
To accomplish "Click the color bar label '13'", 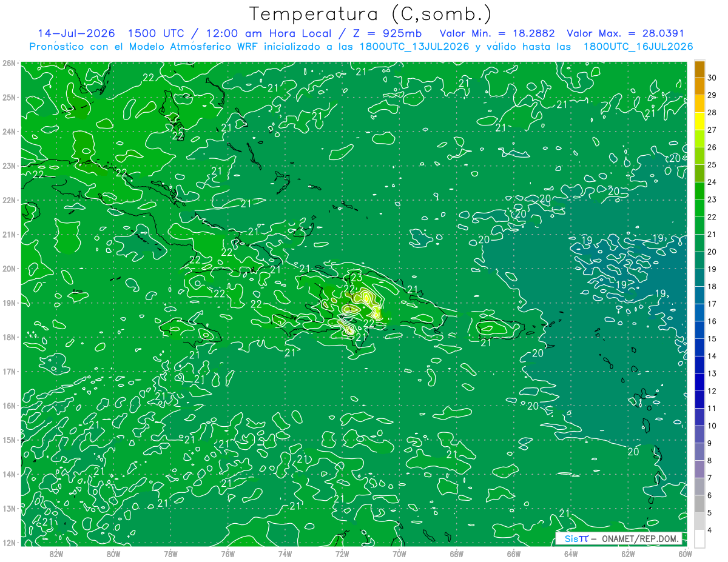I will click(x=712, y=373).
